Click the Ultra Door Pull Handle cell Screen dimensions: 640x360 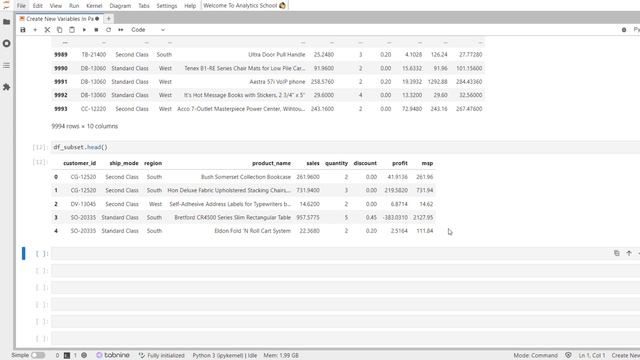tap(276, 54)
